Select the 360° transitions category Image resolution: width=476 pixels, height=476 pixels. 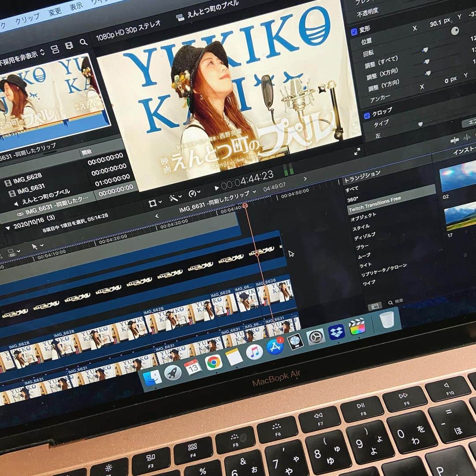[x=353, y=200]
